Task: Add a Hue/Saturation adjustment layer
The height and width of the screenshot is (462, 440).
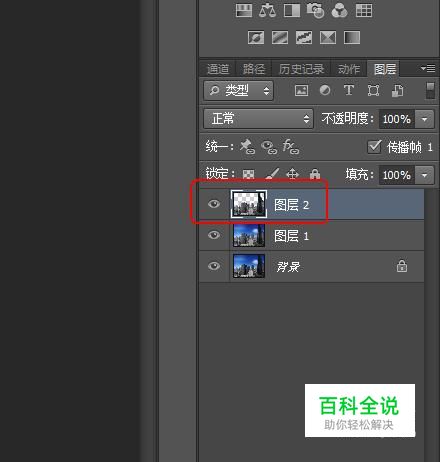Action: 244,10
